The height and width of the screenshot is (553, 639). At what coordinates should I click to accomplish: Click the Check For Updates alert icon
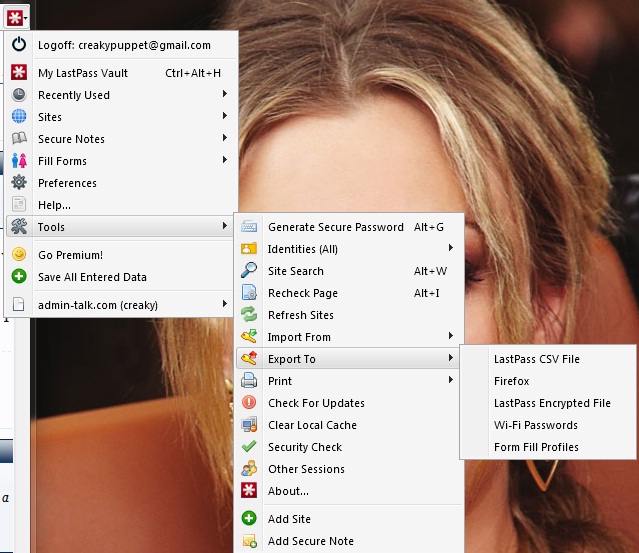point(249,403)
